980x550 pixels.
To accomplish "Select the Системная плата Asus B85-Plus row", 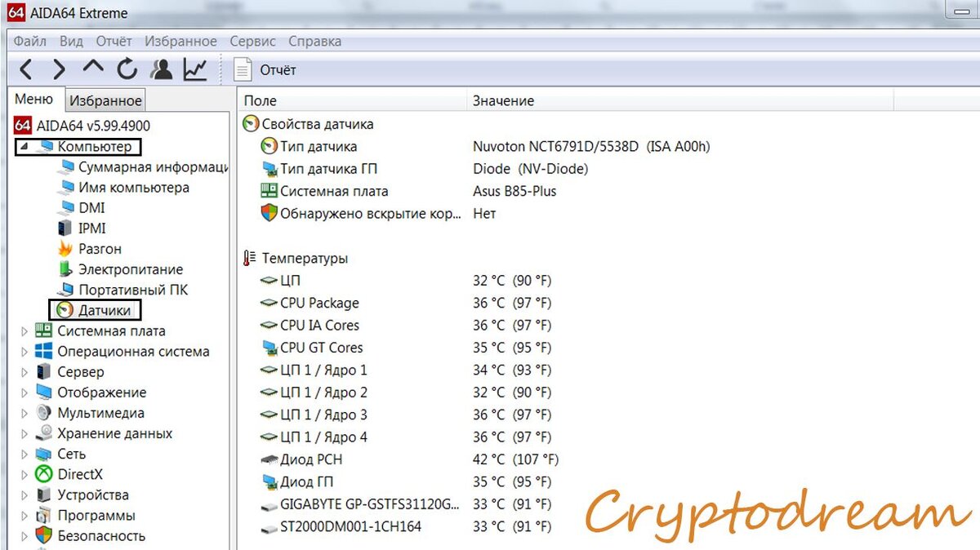I will tap(408, 191).
